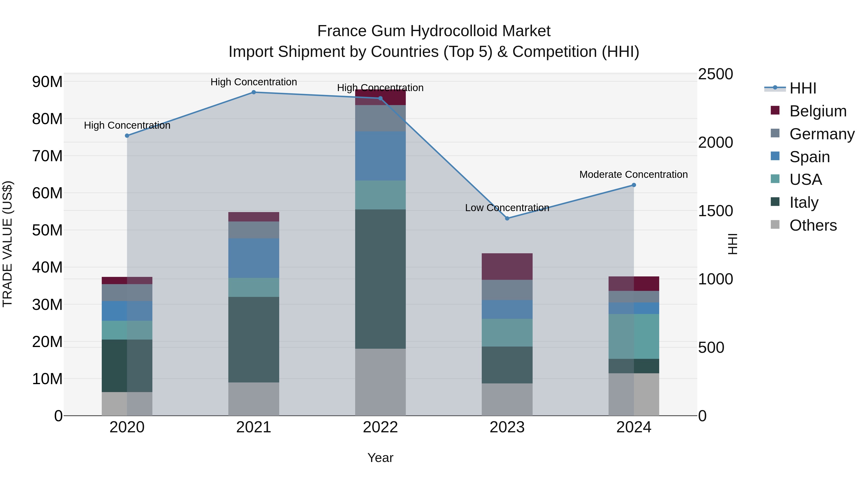The height and width of the screenshot is (488, 868).
Task: Toggle the Others legend entry
Action: click(x=803, y=225)
